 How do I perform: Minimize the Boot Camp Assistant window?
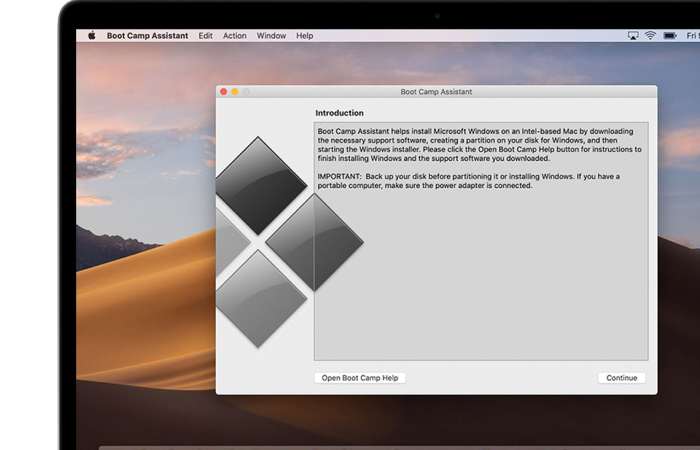[235, 92]
